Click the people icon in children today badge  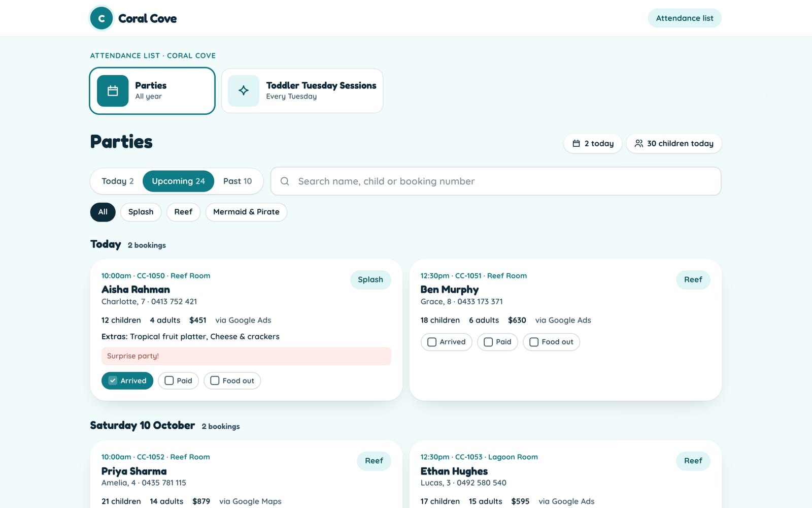639,143
